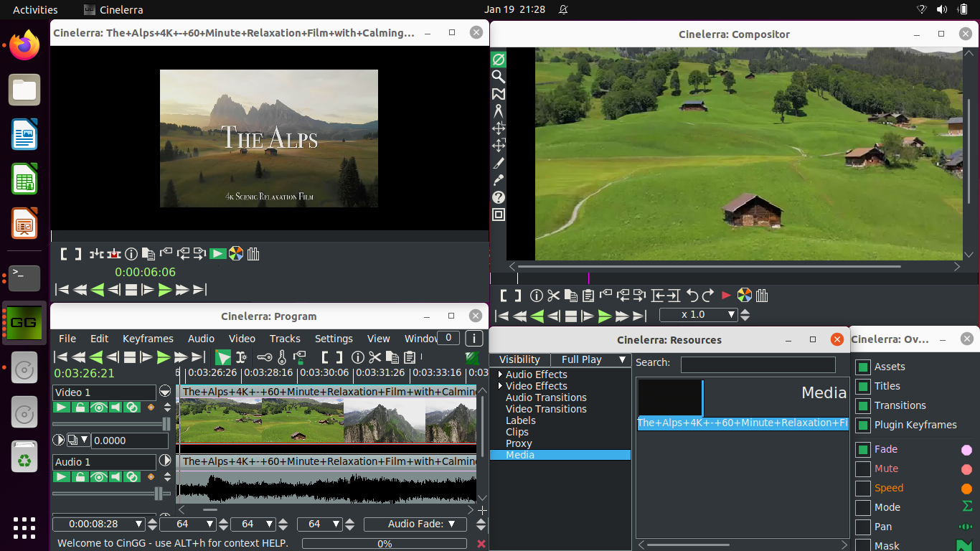Open the File menu in Program window
Screen dimensions: 980x551
click(67, 339)
